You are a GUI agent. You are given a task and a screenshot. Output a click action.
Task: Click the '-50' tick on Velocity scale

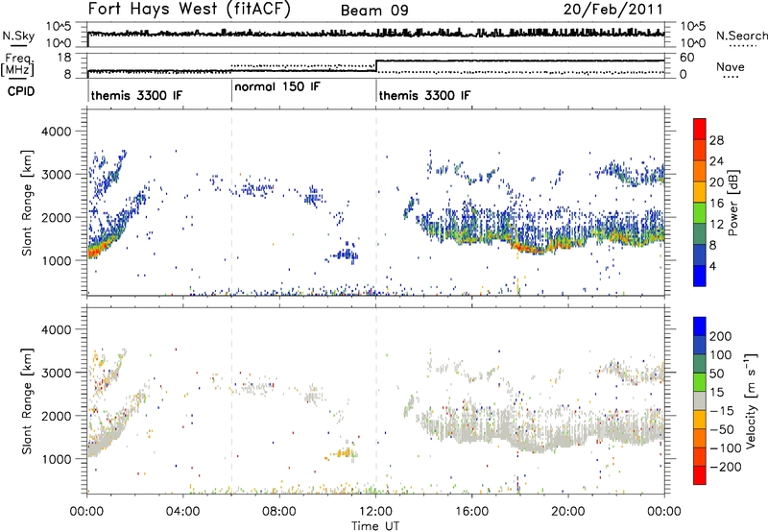[722, 429]
